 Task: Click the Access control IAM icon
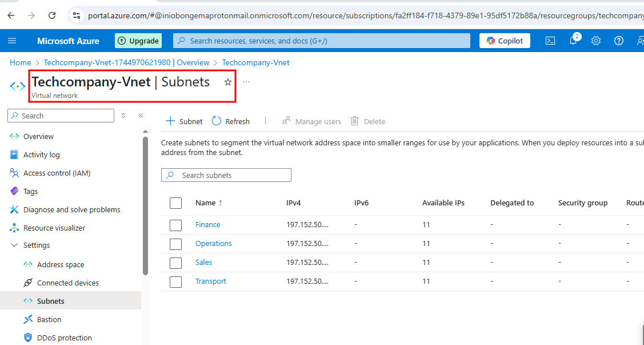click(x=14, y=173)
